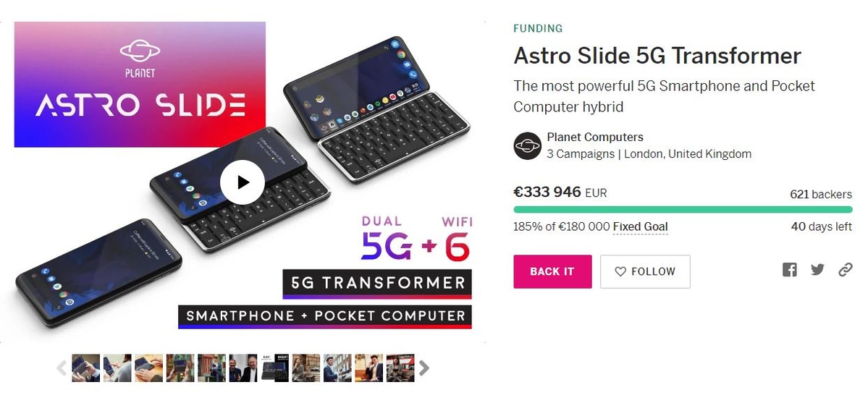This screenshot has width=868, height=403.
Task: Select the Day/Night keyboard thumbnail
Action: (x=274, y=368)
